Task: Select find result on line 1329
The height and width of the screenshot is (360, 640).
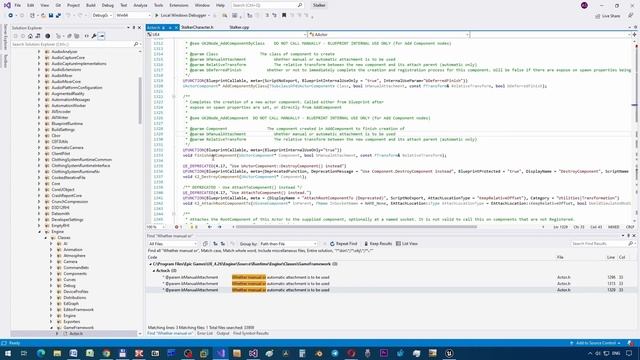Action: 391,290
